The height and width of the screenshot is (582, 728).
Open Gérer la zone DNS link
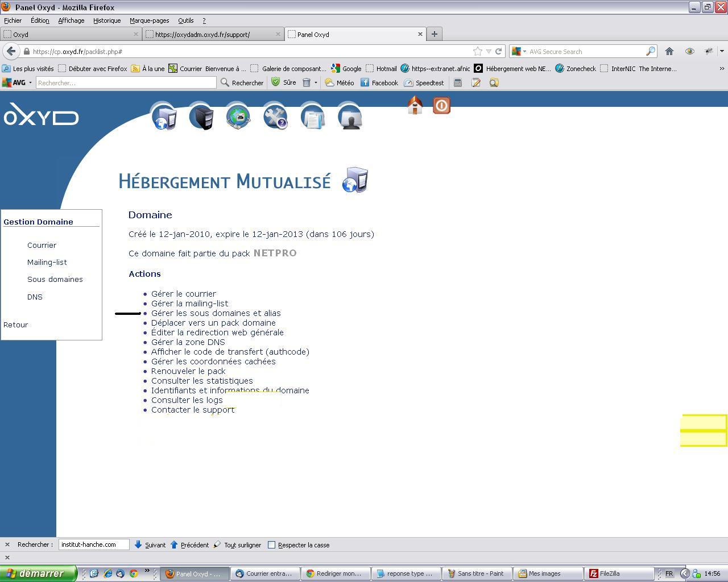(x=188, y=342)
